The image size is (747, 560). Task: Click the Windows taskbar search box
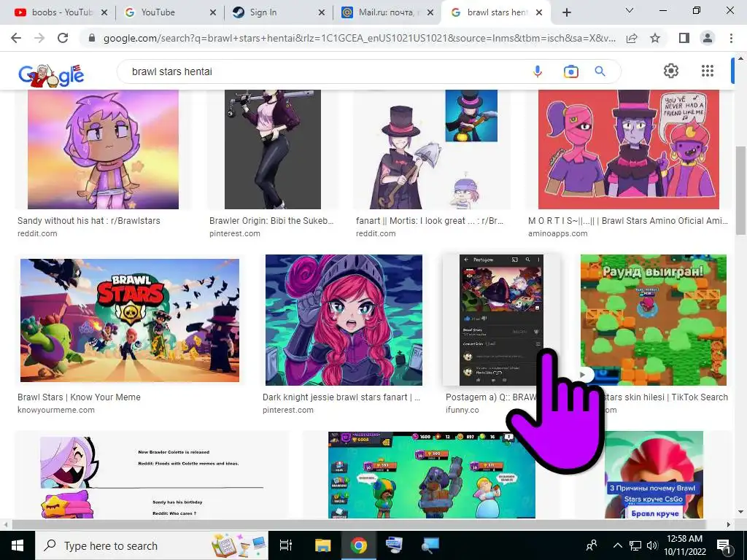152,545
